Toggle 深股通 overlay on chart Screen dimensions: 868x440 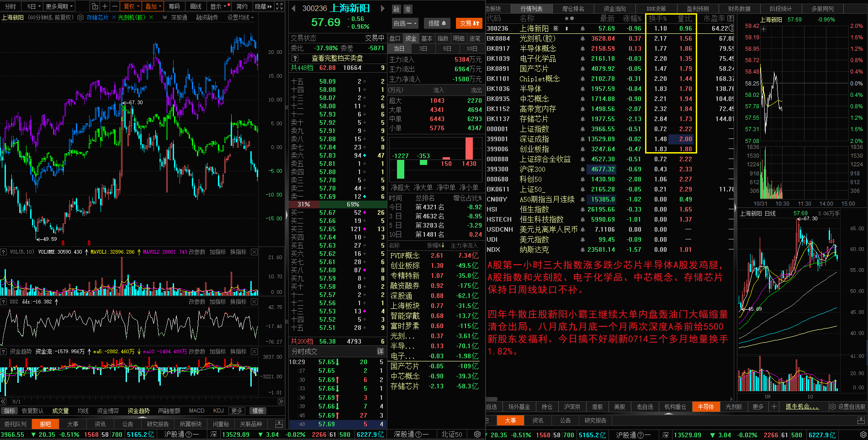179,17
